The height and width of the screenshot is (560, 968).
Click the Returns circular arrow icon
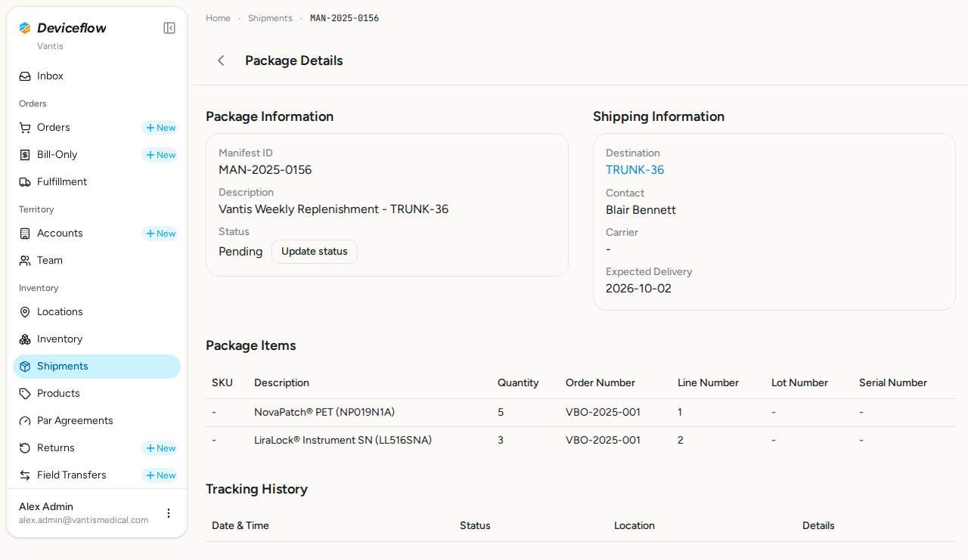click(25, 448)
